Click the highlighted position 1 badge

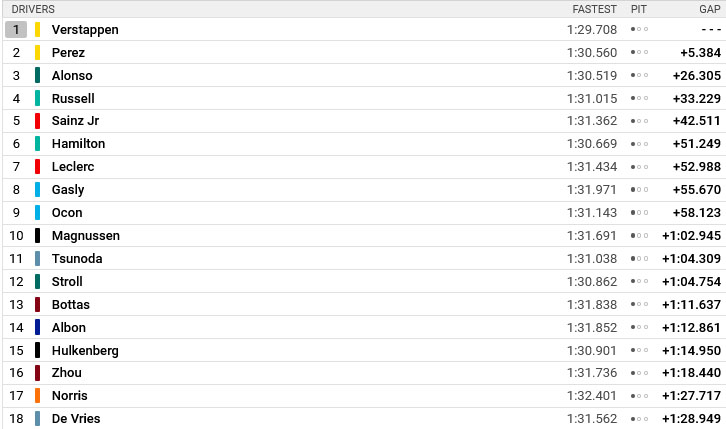(16, 30)
